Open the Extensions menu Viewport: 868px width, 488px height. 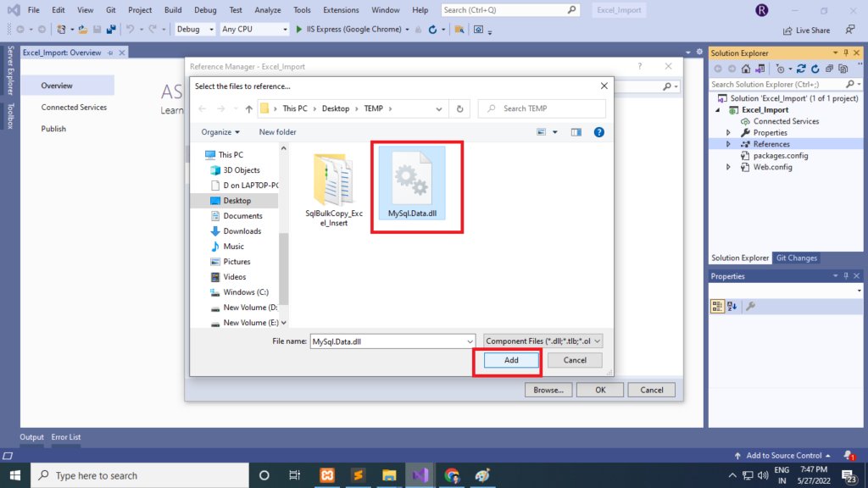341,10
